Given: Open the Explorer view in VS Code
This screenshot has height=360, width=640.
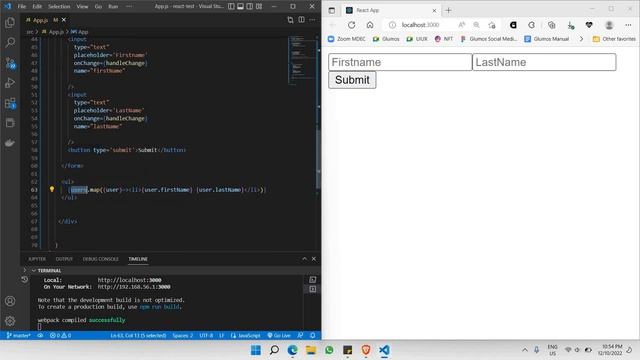Looking at the screenshot, I should (x=10, y=22).
